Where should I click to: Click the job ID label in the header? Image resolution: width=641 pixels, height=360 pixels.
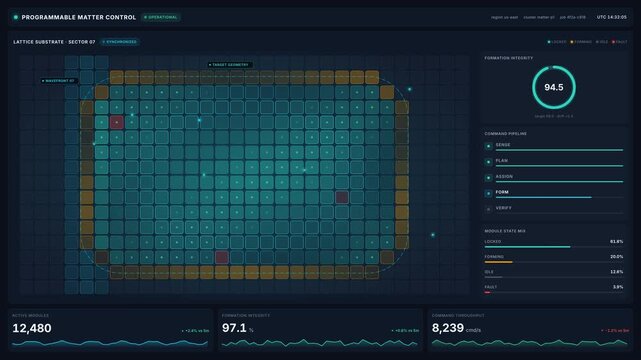tap(573, 17)
